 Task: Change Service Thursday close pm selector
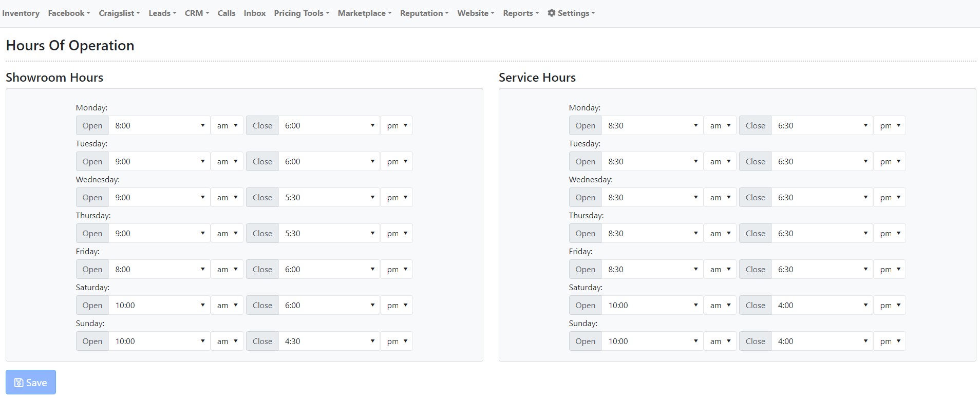(890, 234)
